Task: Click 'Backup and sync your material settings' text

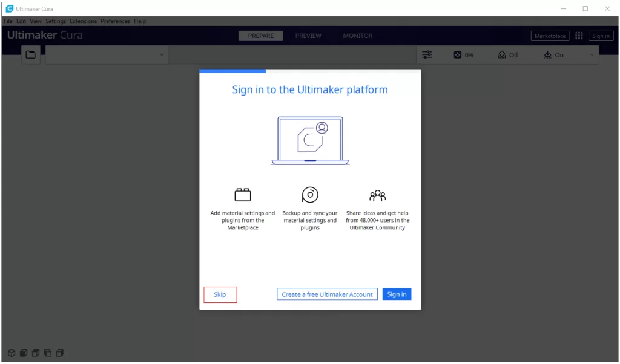Action: point(310,220)
